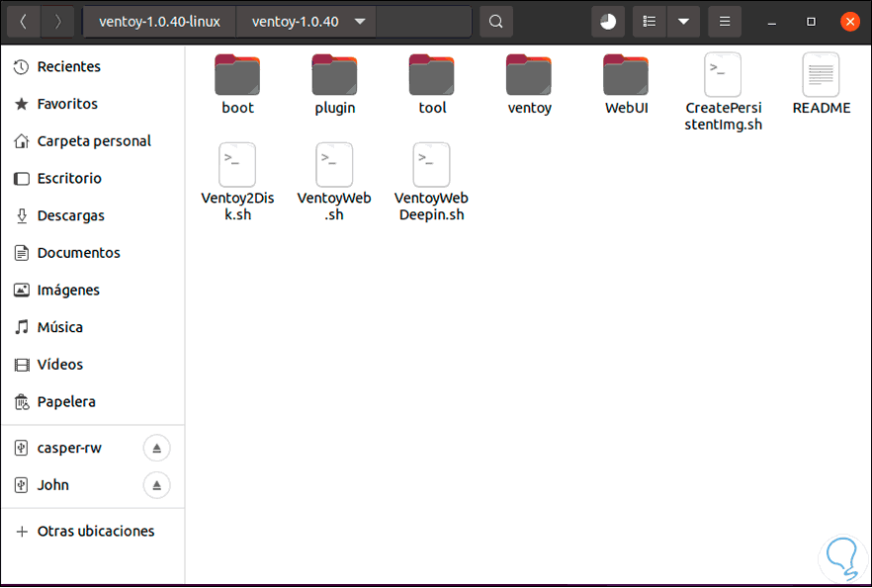
Task: Open Favoritos in the sidebar
Action: pos(92,104)
